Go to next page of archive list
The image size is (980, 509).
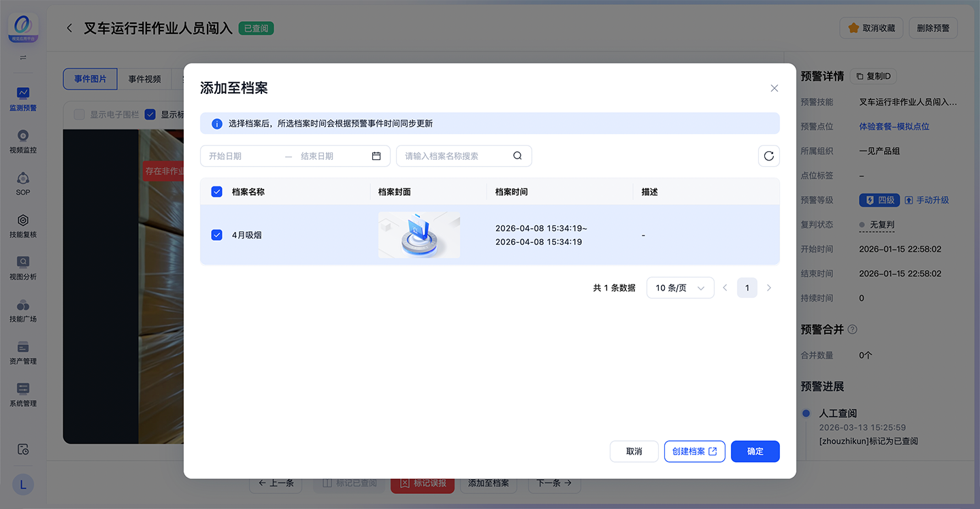769,288
